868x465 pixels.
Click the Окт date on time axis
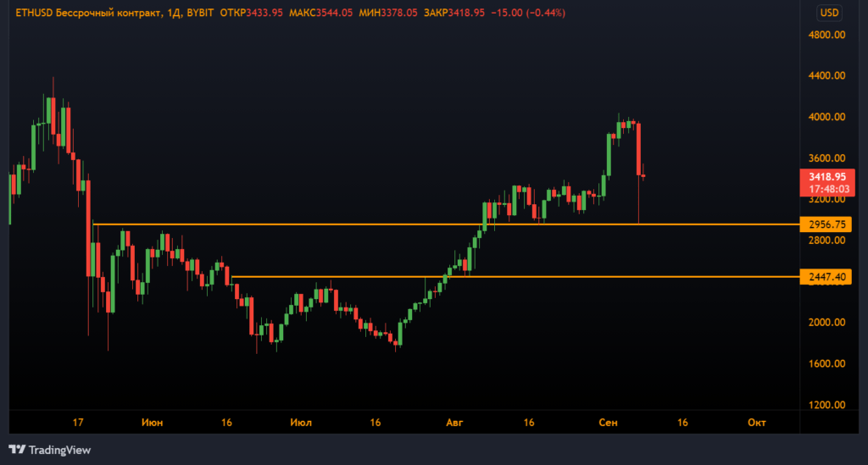757,422
